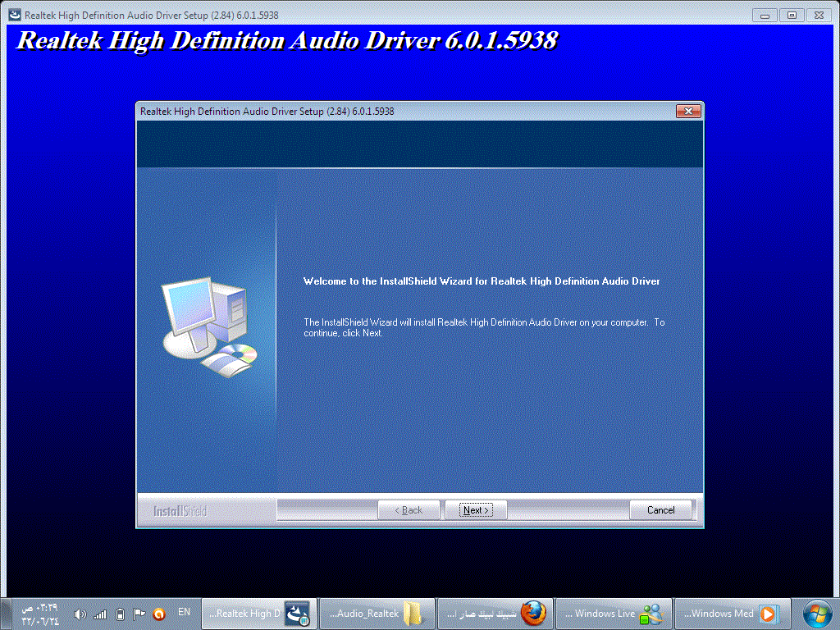Click the Next button in the wizard
This screenshot has height=630, width=840.
coord(476,510)
